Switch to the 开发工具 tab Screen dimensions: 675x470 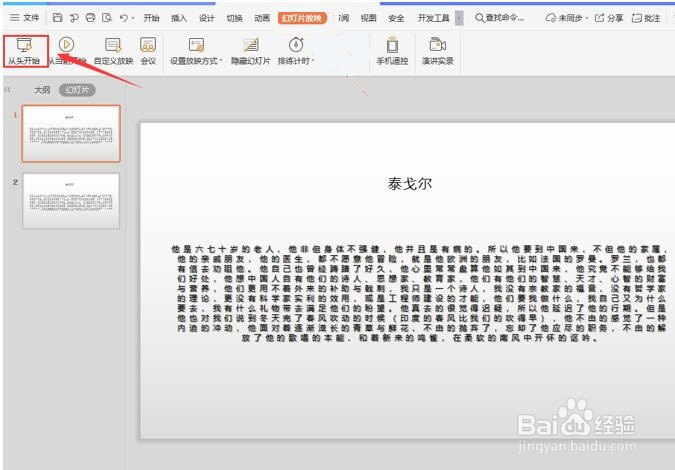pyautogui.click(x=433, y=18)
